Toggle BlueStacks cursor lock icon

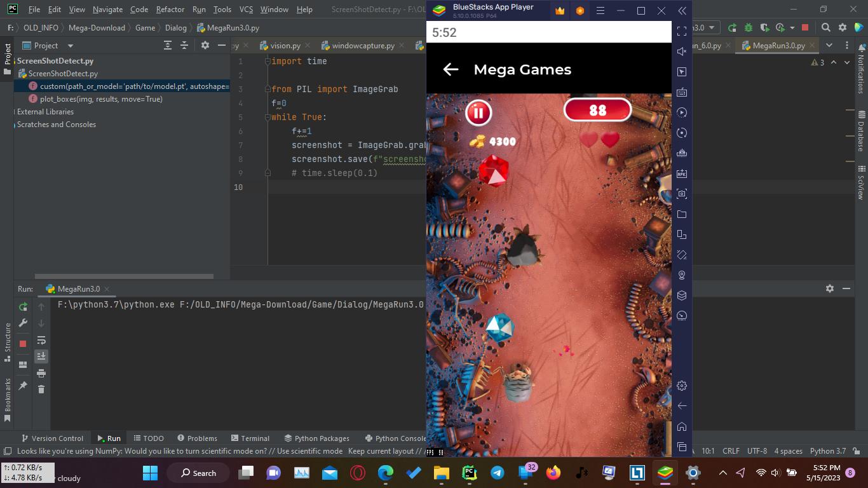pyautogui.click(x=682, y=72)
